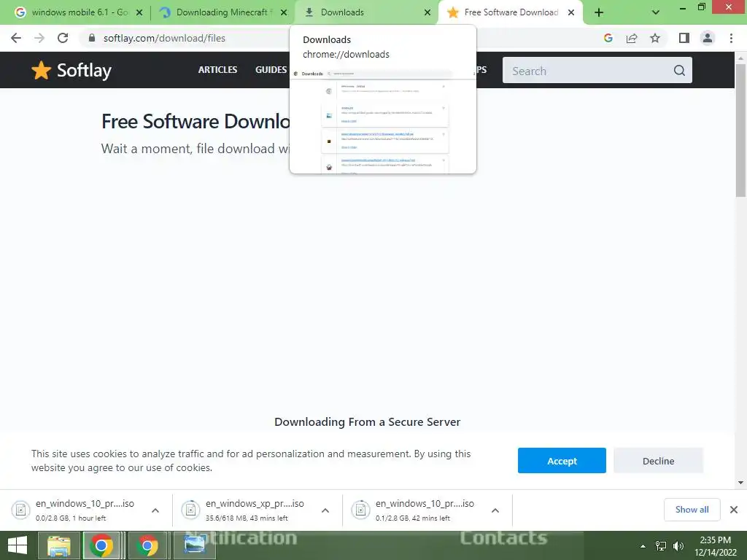The height and width of the screenshot is (560, 747).
Task: Click the scrollbar up arrow
Action: [740, 58]
